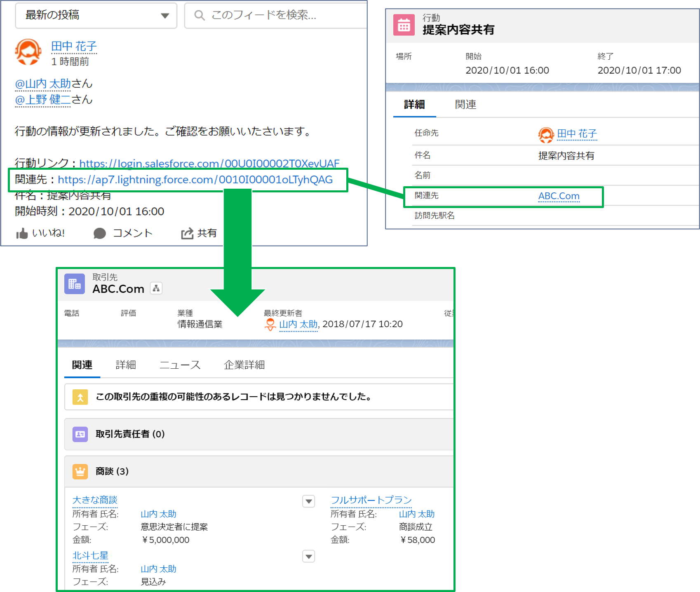The width and height of the screenshot is (700, 592).
Task: Click the ￥5,000,000 amount value
Action: [x=165, y=540]
